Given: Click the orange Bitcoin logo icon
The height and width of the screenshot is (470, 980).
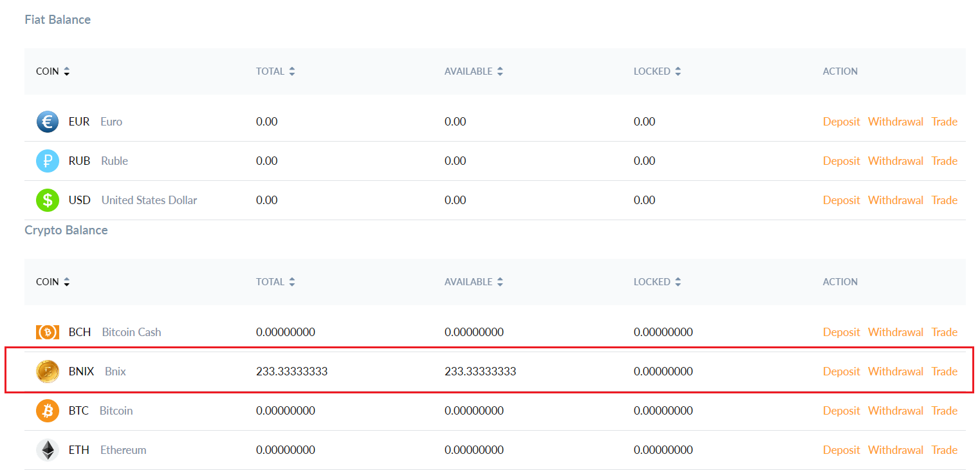Looking at the screenshot, I should [48, 411].
